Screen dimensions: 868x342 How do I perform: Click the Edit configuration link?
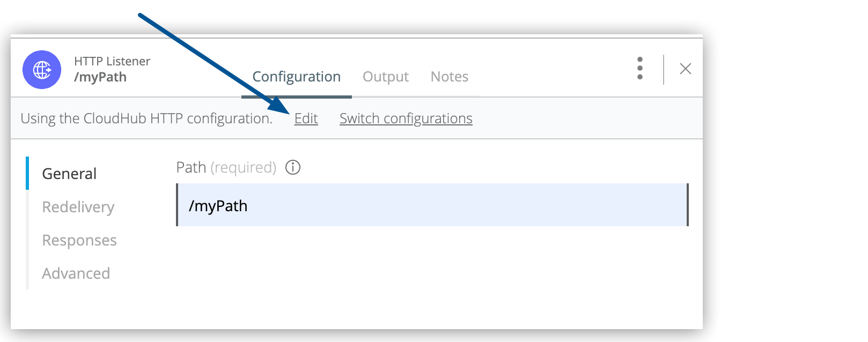(x=306, y=118)
